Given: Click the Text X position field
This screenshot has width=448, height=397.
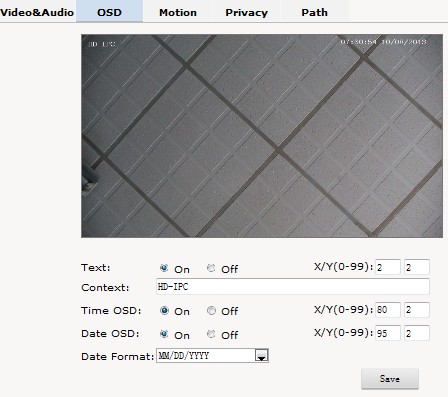Looking at the screenshot, I should click(x=388, y=267).
